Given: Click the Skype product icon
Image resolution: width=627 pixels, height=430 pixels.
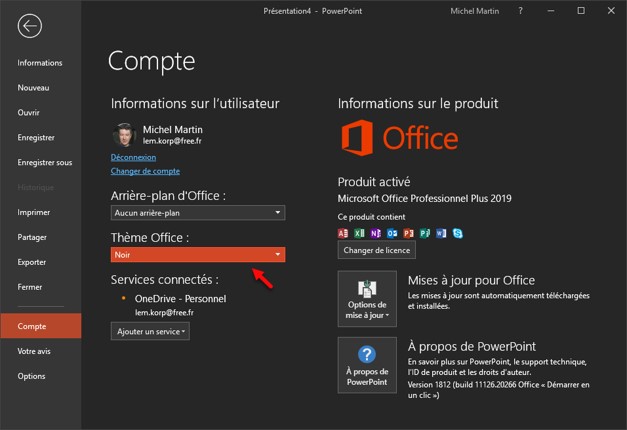Looking at the screenshot, I should coord(457,233).
